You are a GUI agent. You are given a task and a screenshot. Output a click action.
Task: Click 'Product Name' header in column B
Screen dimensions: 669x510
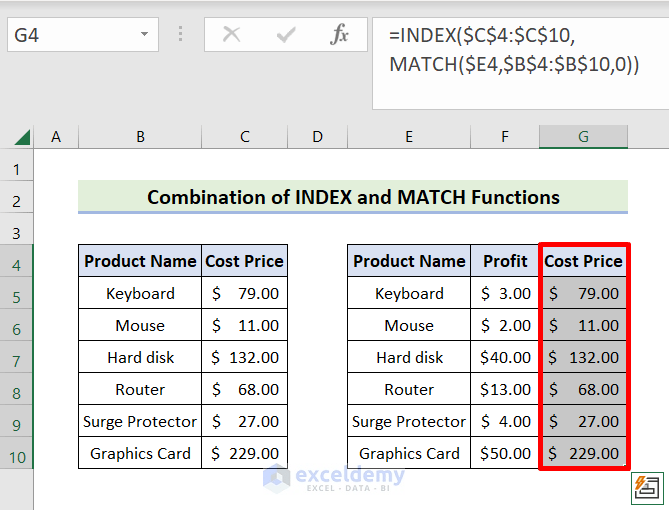pos(140,261)
